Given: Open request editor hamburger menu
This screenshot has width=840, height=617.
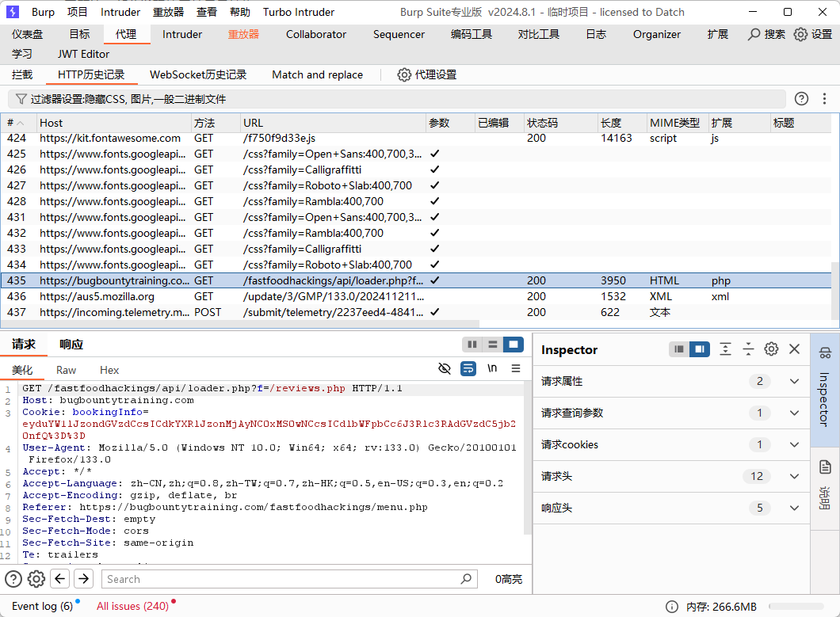Looking at the screenshot, I should pos(516,369).
